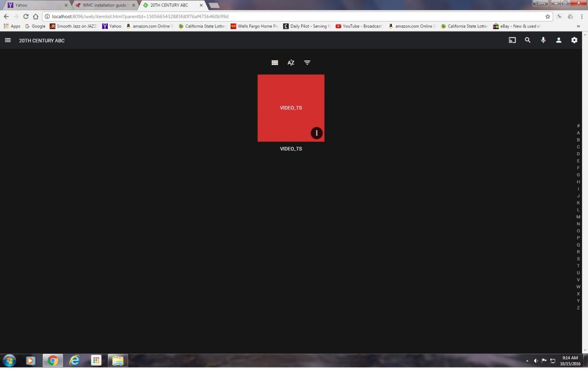This screenshot has height=373, width=588.
Task: Open Wells Fargo Home Page bookmark
Action: 254,26
